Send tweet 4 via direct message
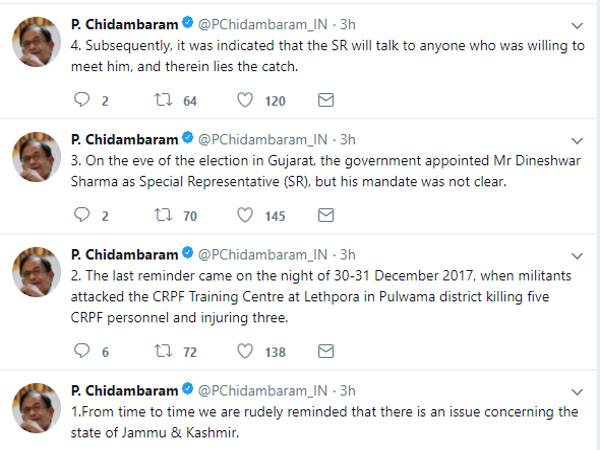The image size is (600, 450). pyautogui.click(x=325, y=100)
